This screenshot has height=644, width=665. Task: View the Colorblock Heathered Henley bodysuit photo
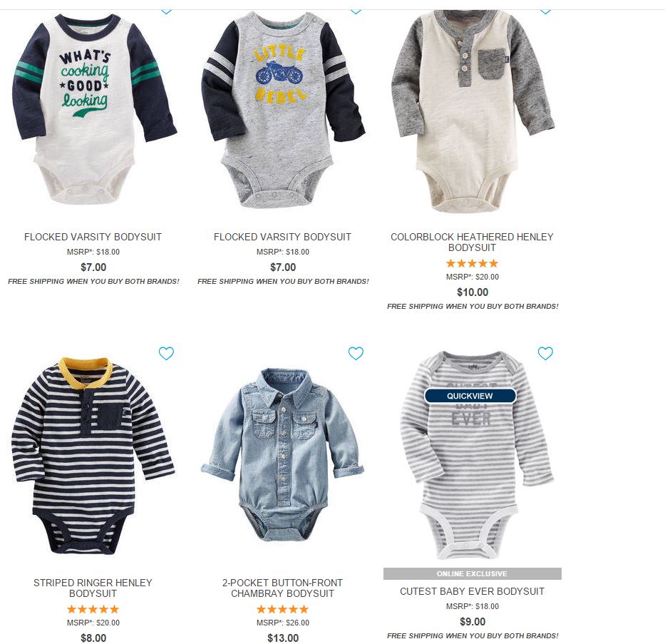(x=473, y=111)
